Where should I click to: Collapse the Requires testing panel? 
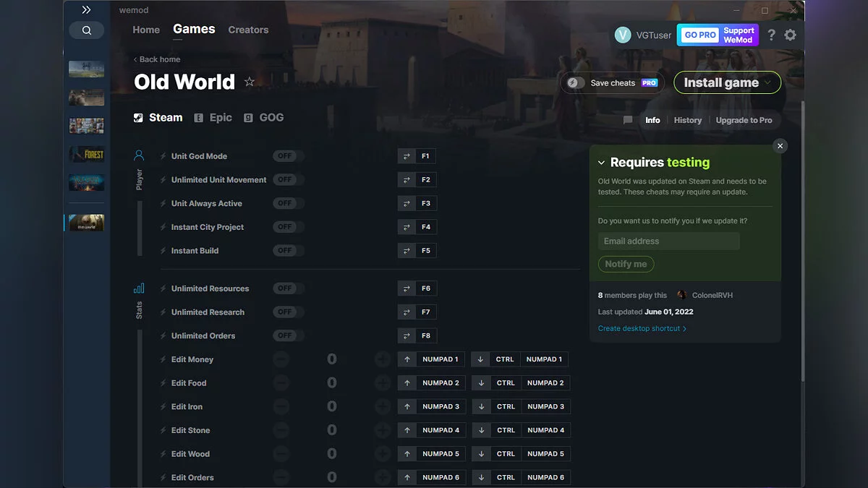pos(601,162)
